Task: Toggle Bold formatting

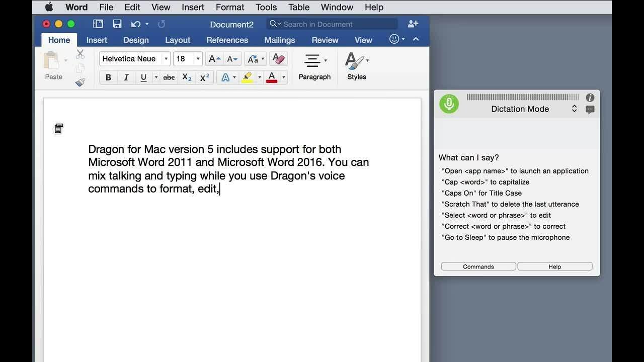Action: 108,77
